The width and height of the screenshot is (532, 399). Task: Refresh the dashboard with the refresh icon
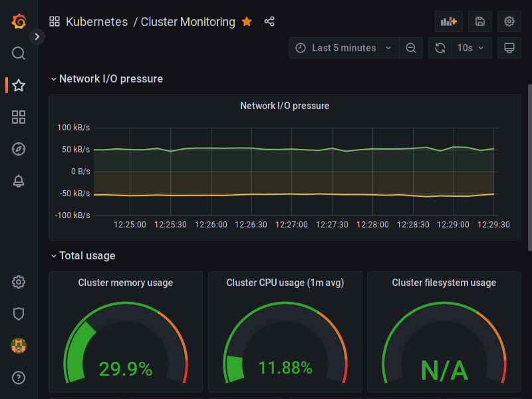click(440, 47)
